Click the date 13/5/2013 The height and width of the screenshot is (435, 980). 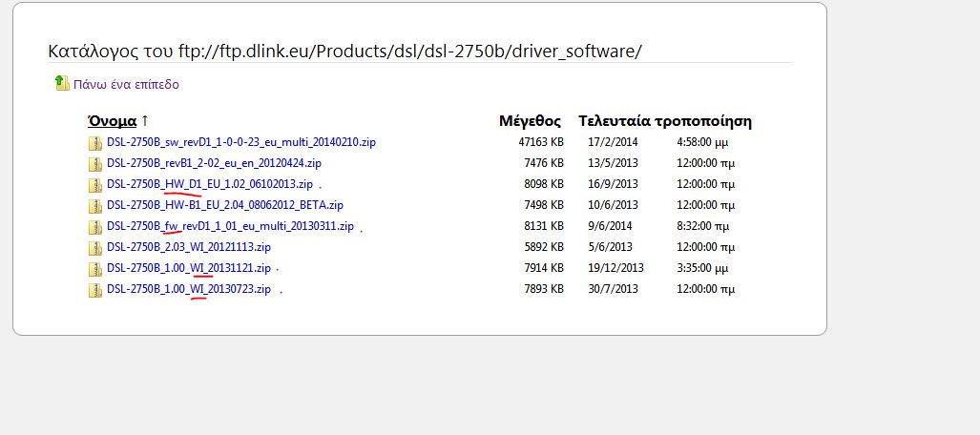click(614, 163)
